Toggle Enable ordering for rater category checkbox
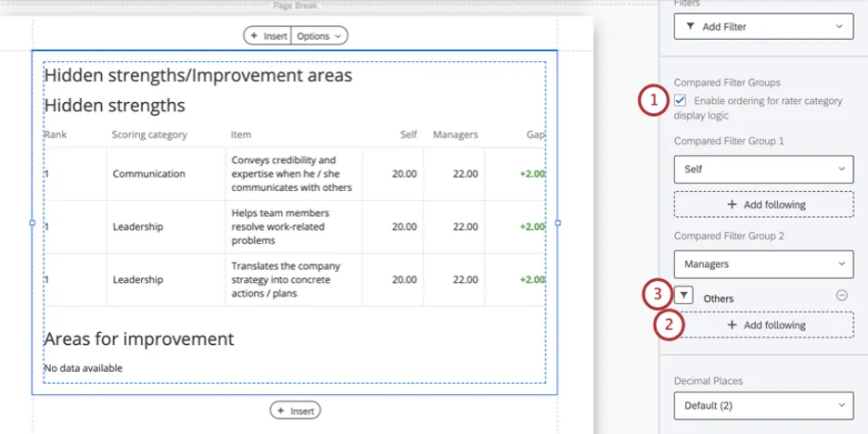The image size is (868, 434). click(681, 101)
